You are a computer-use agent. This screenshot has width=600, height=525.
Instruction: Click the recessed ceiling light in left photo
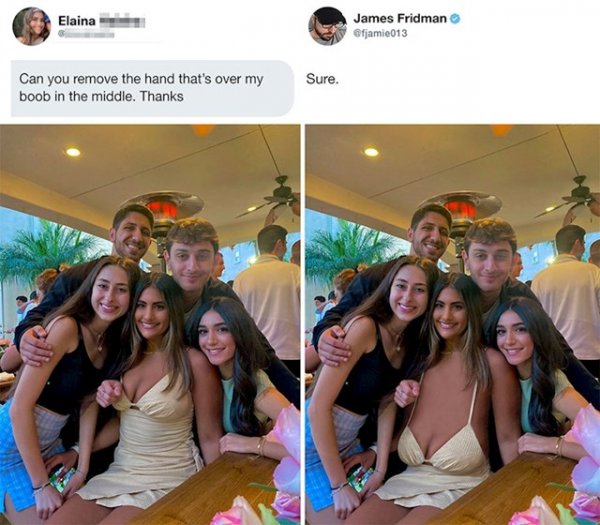73,152
